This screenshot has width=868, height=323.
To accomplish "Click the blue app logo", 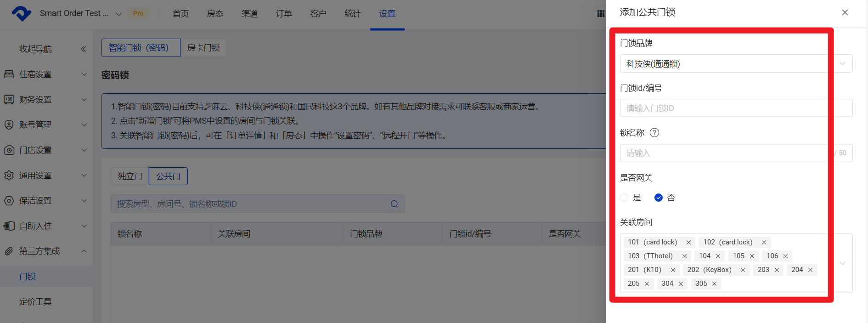I will (x=21, y=13).
